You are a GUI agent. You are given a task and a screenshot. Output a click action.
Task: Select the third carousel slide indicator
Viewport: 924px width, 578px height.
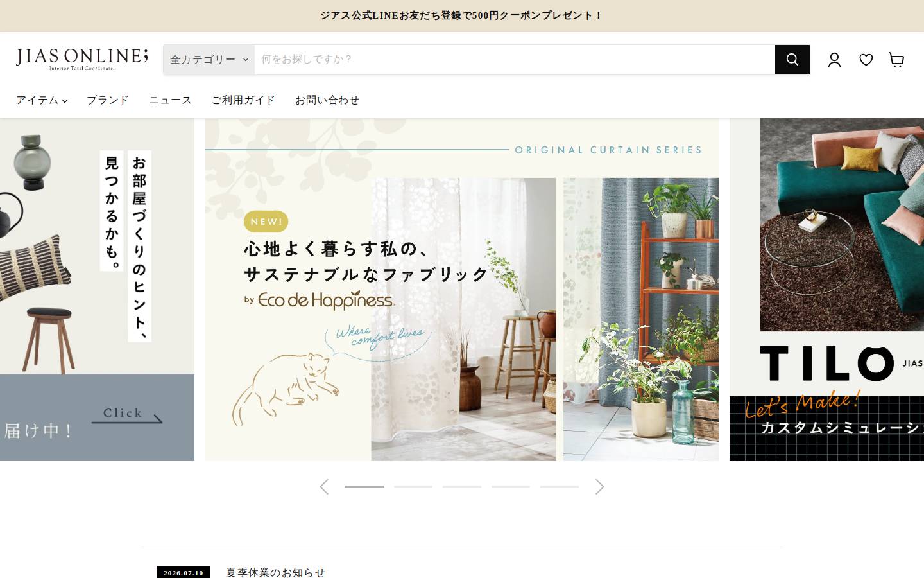point(462,487)
